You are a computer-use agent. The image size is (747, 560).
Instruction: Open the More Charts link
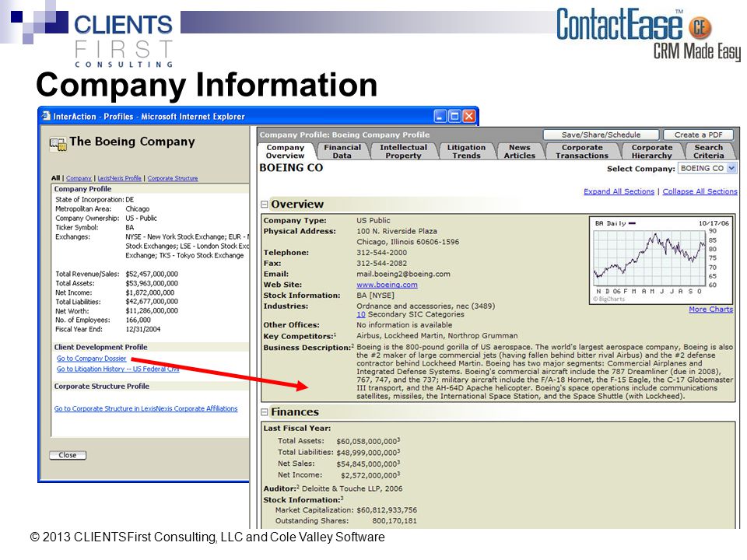(710, 309)
